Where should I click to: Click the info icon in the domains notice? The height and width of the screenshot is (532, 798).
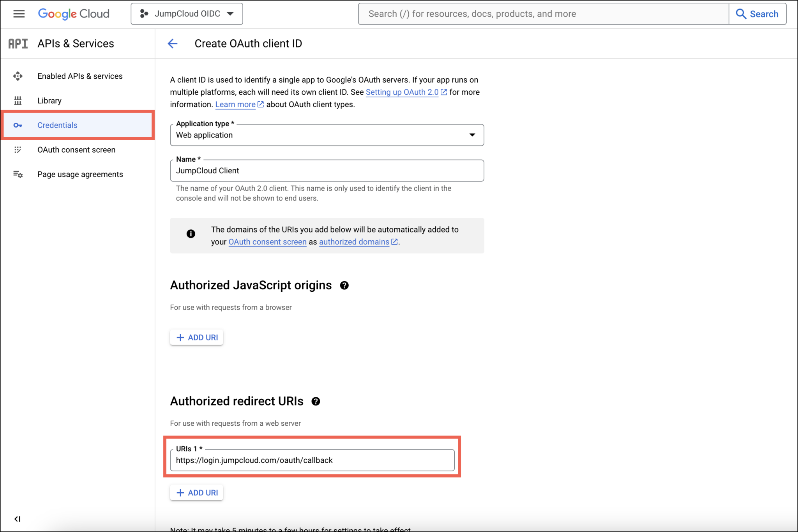pyautogui.click(x=191, y=234)
